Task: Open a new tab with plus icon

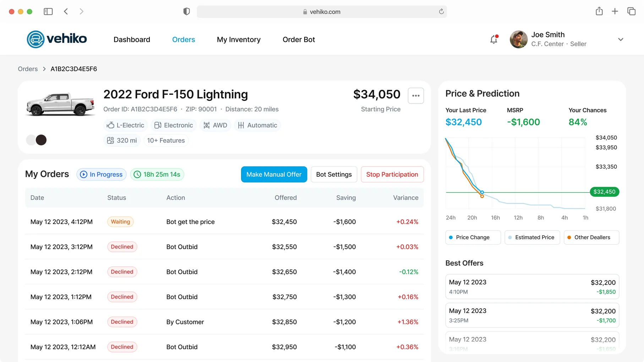Action: click(615, 11)
